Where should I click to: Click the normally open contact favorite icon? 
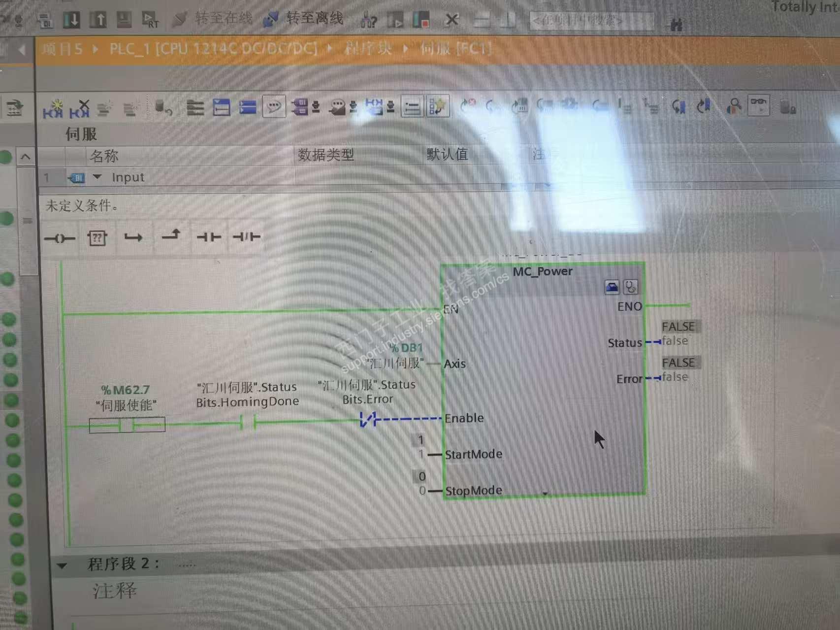(x=208, y=237)
